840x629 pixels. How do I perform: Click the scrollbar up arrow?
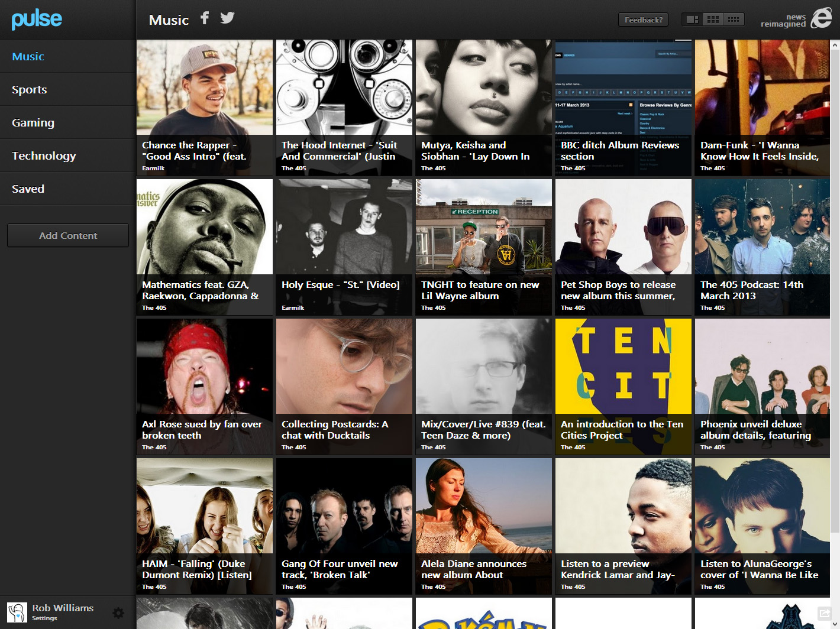835,45
